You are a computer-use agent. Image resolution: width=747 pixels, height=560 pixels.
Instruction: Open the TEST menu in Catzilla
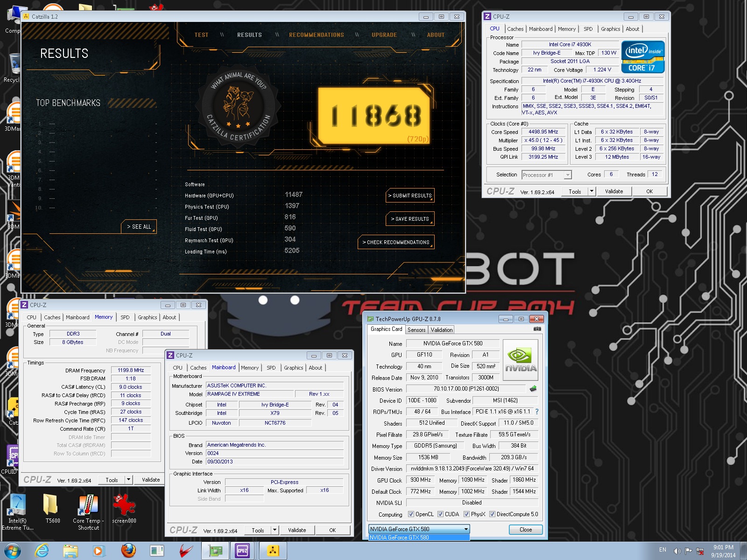click(x=202, y=35)
